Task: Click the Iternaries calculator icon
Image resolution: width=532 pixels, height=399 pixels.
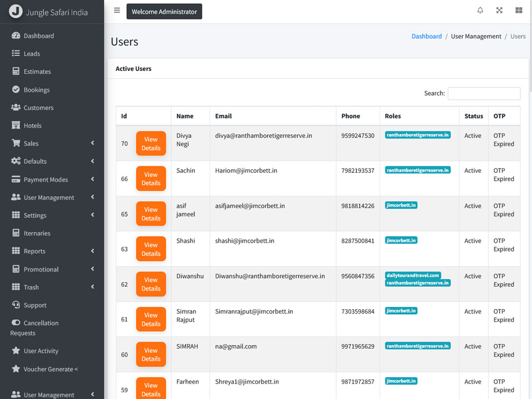Action: tap(16, 233)
